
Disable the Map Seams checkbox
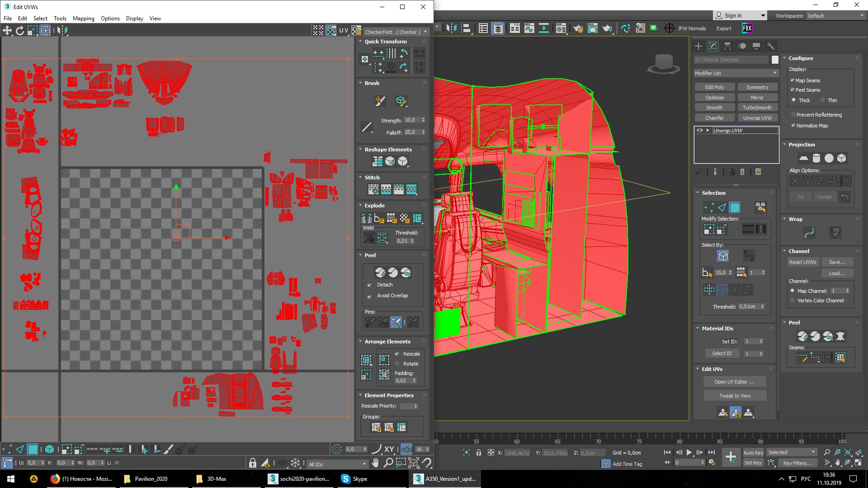pyautogui.click(x=793, y=80)
